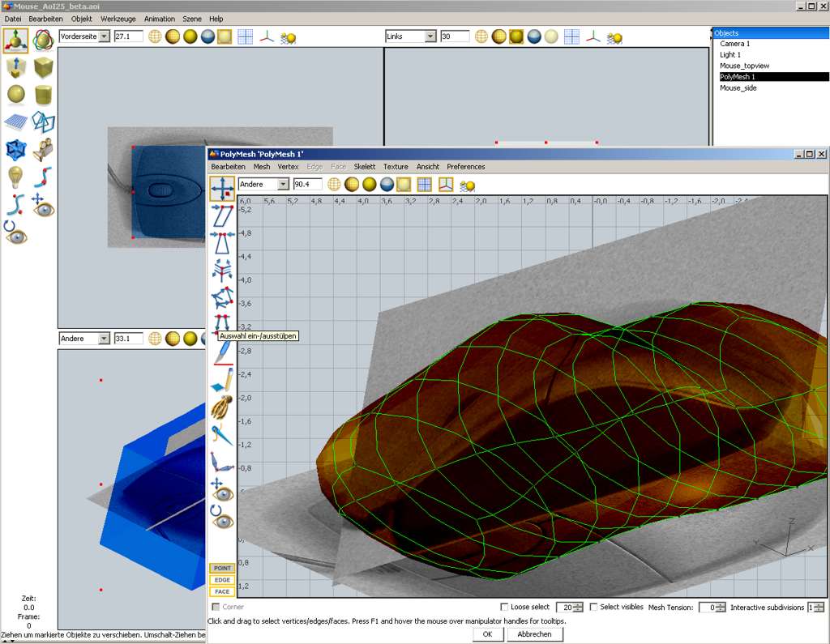The image size is (830, 644).
Task: Click the template light icon in PolyMesh toolbar
Action: click(467, 186)
